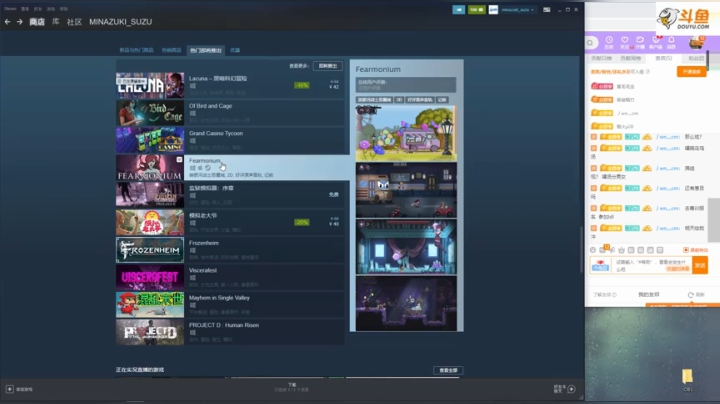Click the 查看全部 button for live games
The height and width of the screenshot is (404, 720).
[448, 370]
